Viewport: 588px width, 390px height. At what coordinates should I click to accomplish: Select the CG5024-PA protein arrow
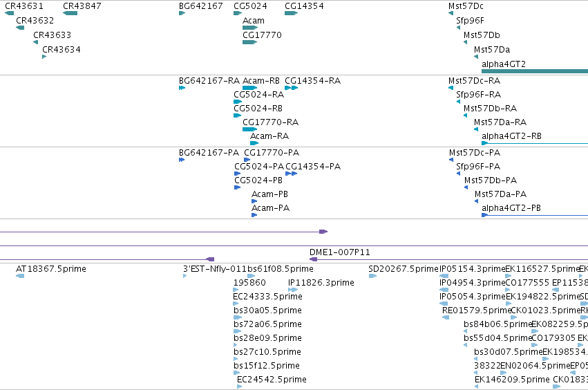(238, 174)
